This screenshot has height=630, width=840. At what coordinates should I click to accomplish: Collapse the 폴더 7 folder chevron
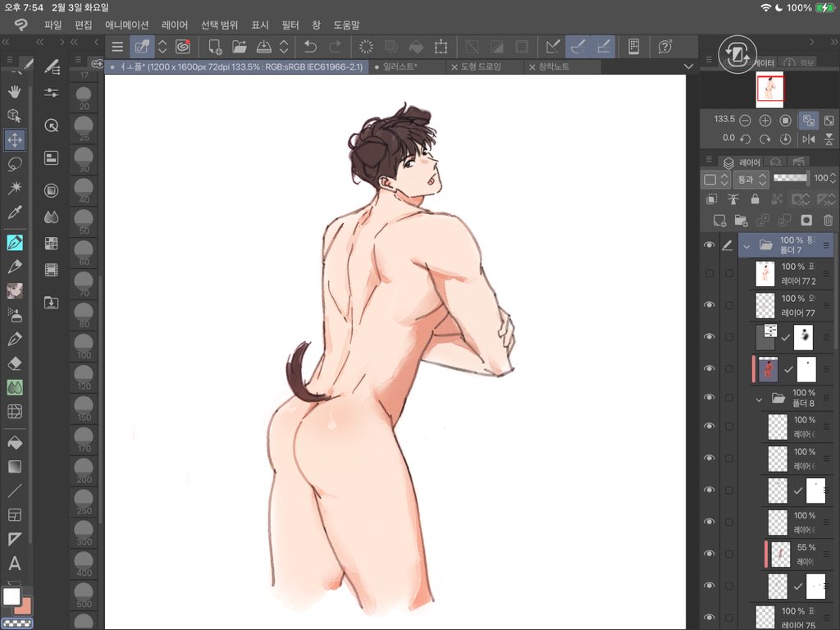pos(746,246)
